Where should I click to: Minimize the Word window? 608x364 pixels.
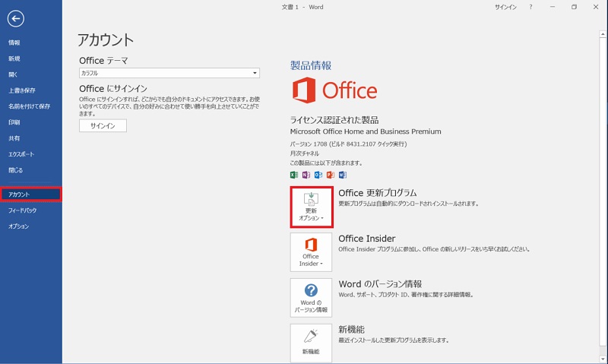tap(553, 7)
